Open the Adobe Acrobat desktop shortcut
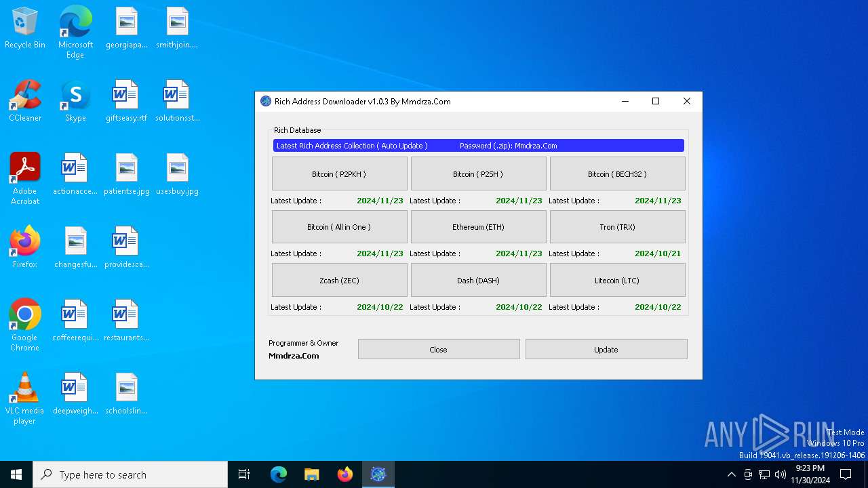 click(x=25, y=179)
